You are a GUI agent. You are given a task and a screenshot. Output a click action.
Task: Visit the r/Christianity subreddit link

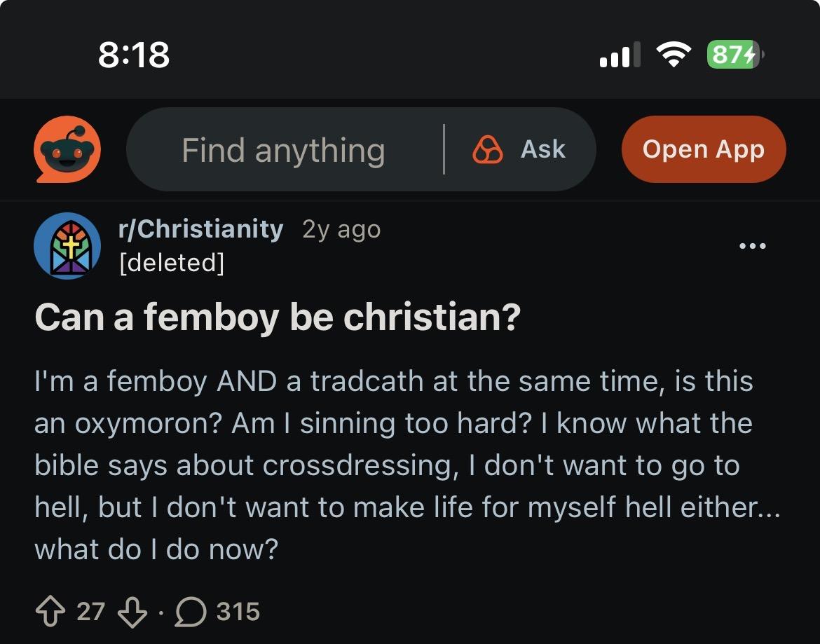click(201, 229)
